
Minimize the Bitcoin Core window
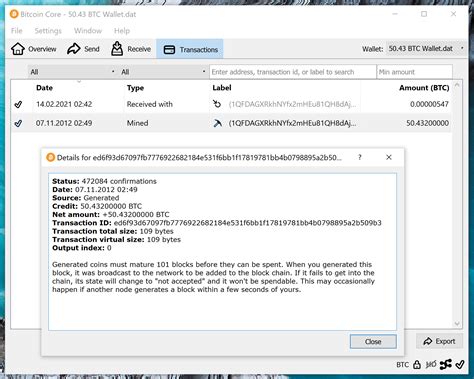pyautogui.click(x=395, y=14)
